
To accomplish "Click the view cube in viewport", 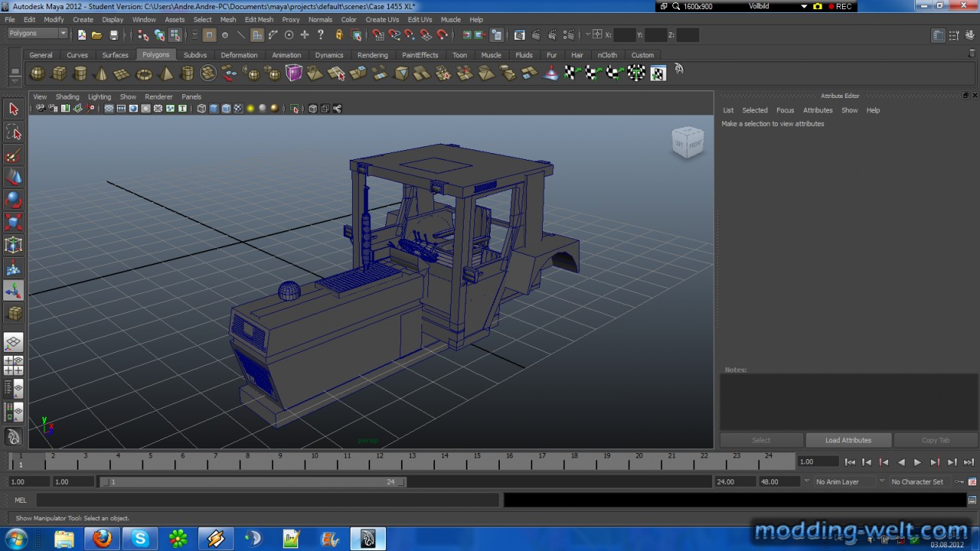I will 688,142.
